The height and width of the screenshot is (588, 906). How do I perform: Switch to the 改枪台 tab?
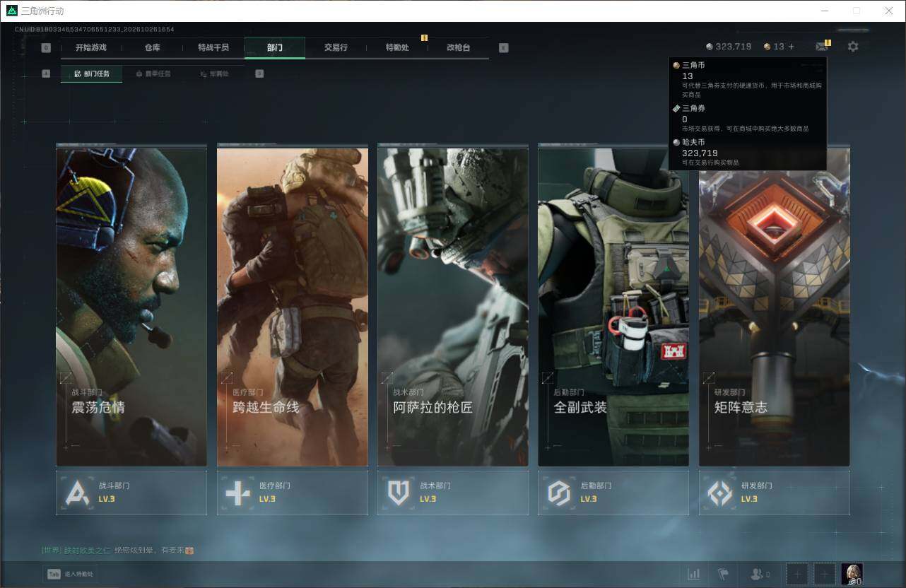pos(458,47)
